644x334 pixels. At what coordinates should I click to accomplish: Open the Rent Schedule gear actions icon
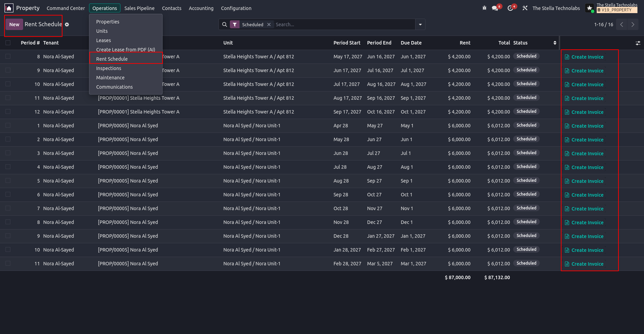[67, 24]
